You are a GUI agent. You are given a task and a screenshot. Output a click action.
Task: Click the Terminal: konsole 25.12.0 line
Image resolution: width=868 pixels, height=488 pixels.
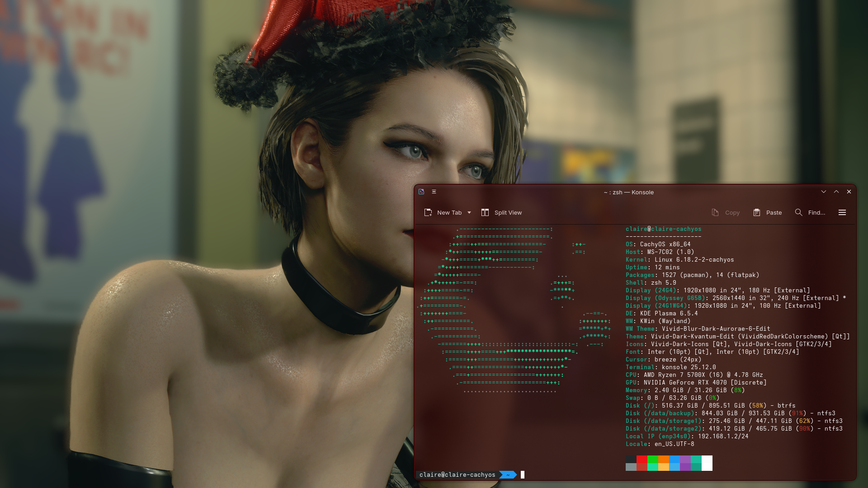pos(671,367)
